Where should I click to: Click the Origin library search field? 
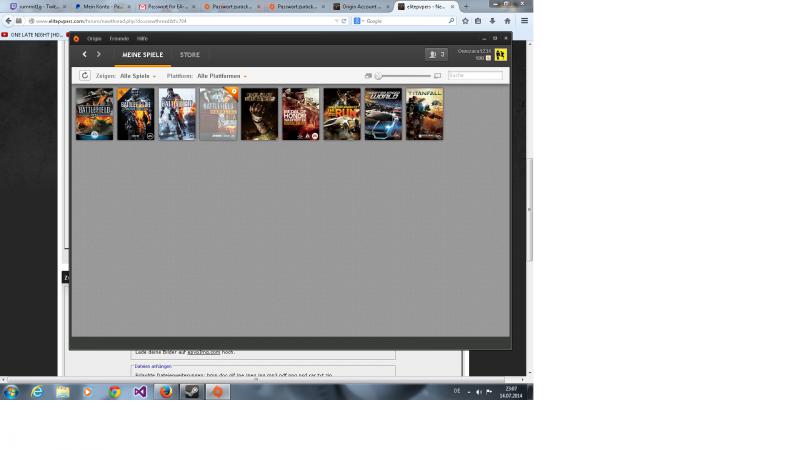[x=475, y=76]
